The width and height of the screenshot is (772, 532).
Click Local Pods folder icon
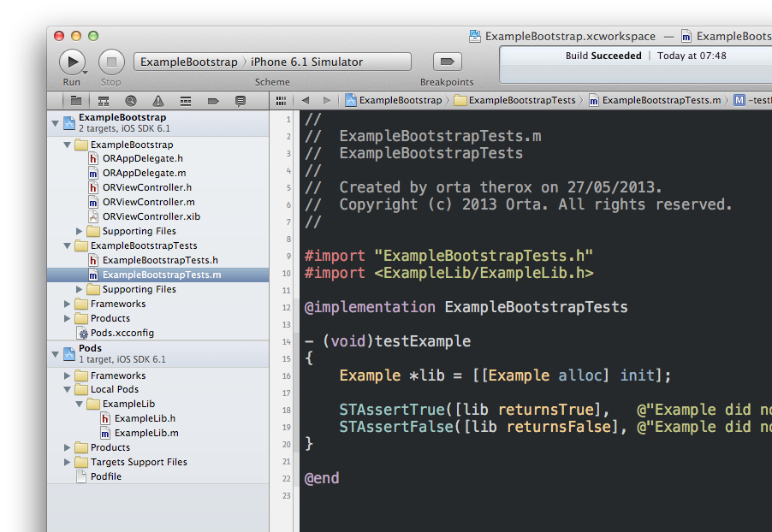tap(81, 390)
